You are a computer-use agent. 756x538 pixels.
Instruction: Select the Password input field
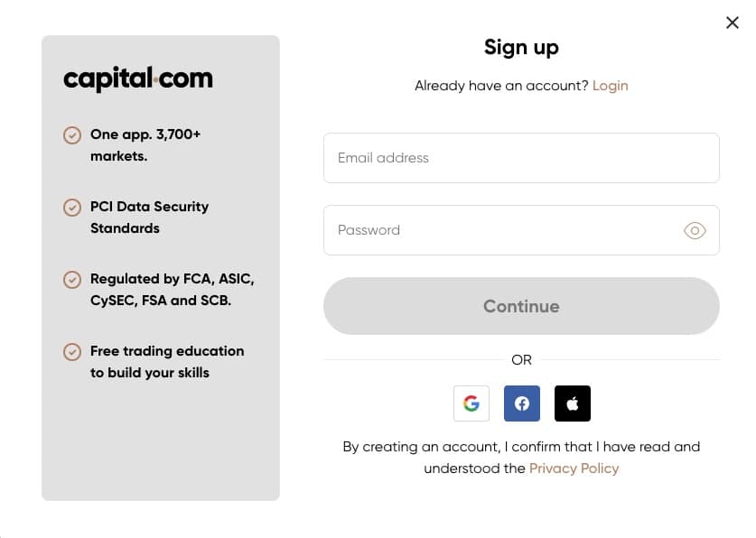tap(506, 230)
